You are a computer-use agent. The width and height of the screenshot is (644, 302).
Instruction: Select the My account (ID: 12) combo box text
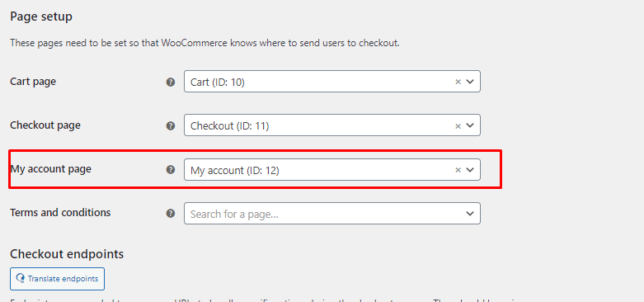click(235, 170)
